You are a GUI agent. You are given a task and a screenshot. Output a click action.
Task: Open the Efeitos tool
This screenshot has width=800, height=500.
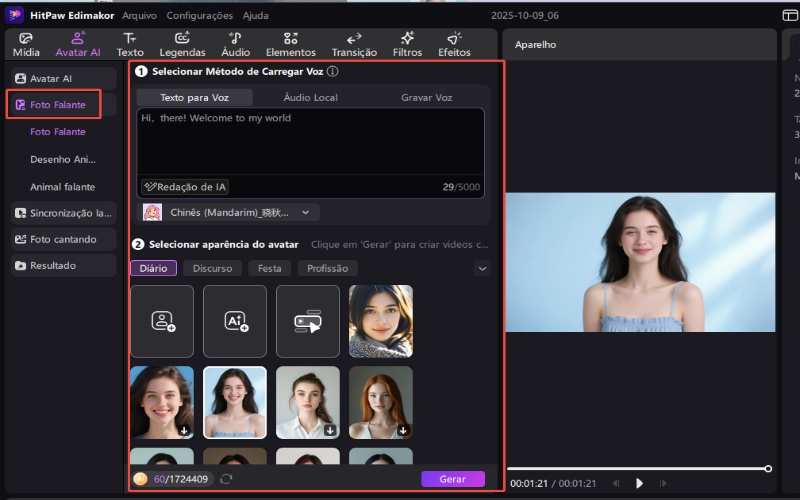pos(454,44)
